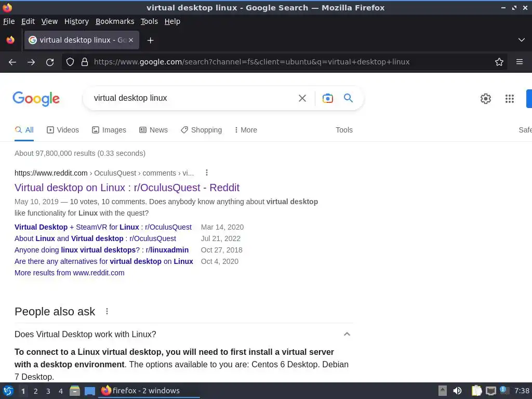Search by image camera icon
Image resolution: width=532 pixels, height=399 pixels.
point(328,98)
